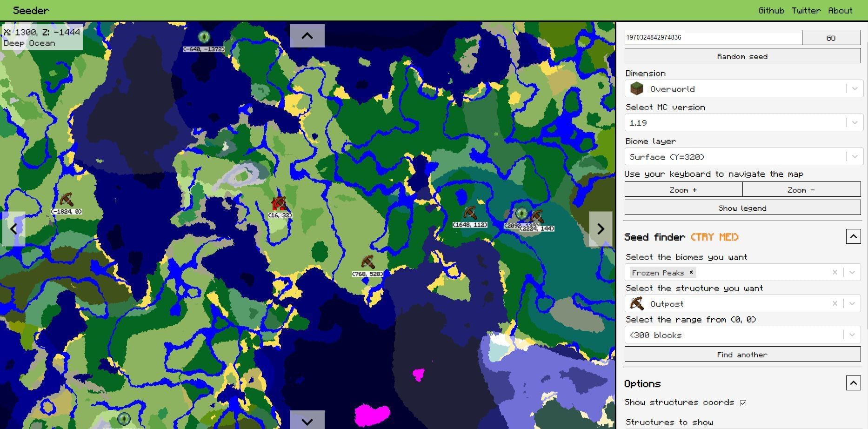Click the Overworld grass block icon
Image resolution: width=868 pixels, height=429 pixels.
coord(637,88)
